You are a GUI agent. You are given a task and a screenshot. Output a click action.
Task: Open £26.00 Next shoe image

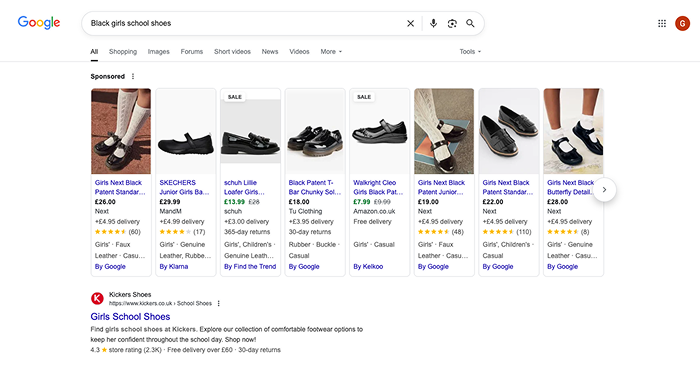(x=121, y=131)
